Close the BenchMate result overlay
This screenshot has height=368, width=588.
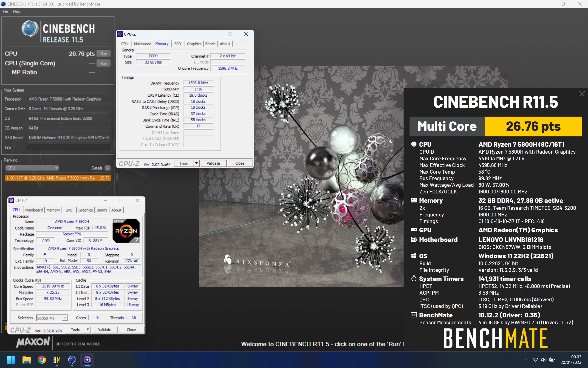coord(582,94)
